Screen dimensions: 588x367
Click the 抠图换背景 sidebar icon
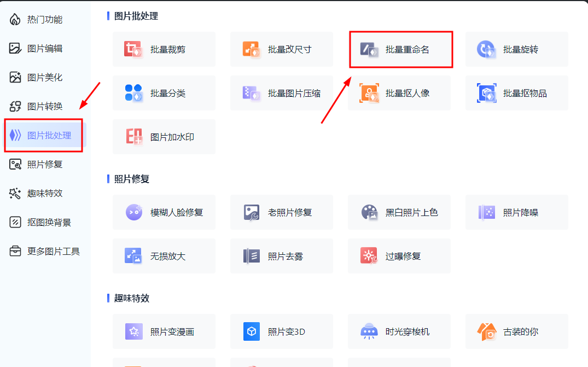15,222
